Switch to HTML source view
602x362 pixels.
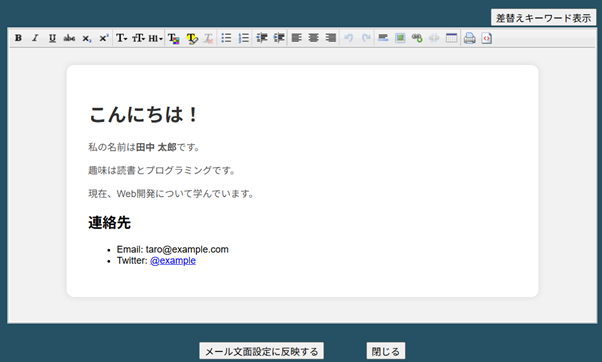(486, 38)
